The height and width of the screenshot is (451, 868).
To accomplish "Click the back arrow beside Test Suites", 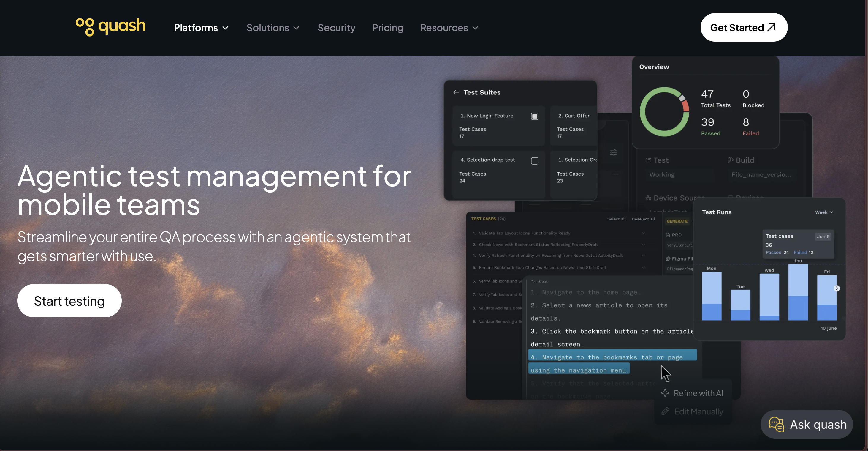I will tap(456, 92).
